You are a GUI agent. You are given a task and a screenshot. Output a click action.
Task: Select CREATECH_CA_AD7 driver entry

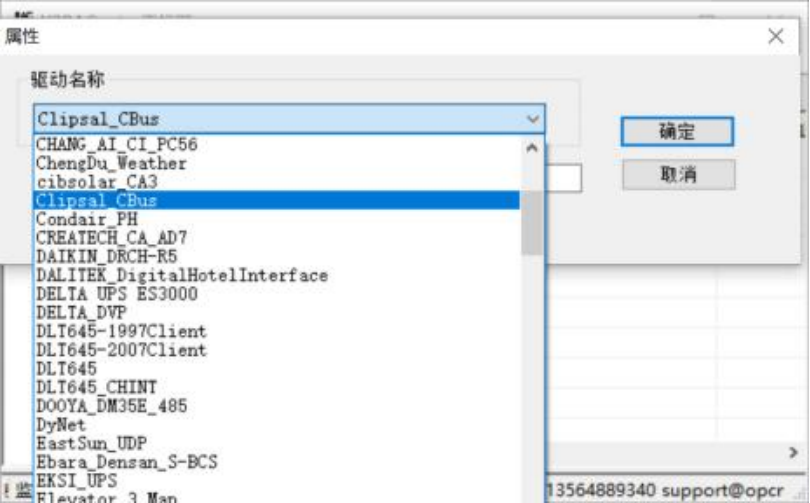(277, 238)
